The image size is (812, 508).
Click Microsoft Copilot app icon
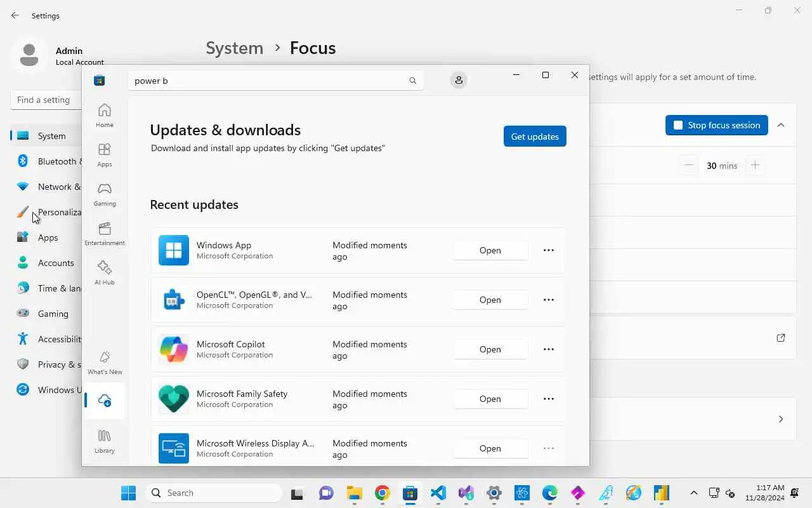174,349
